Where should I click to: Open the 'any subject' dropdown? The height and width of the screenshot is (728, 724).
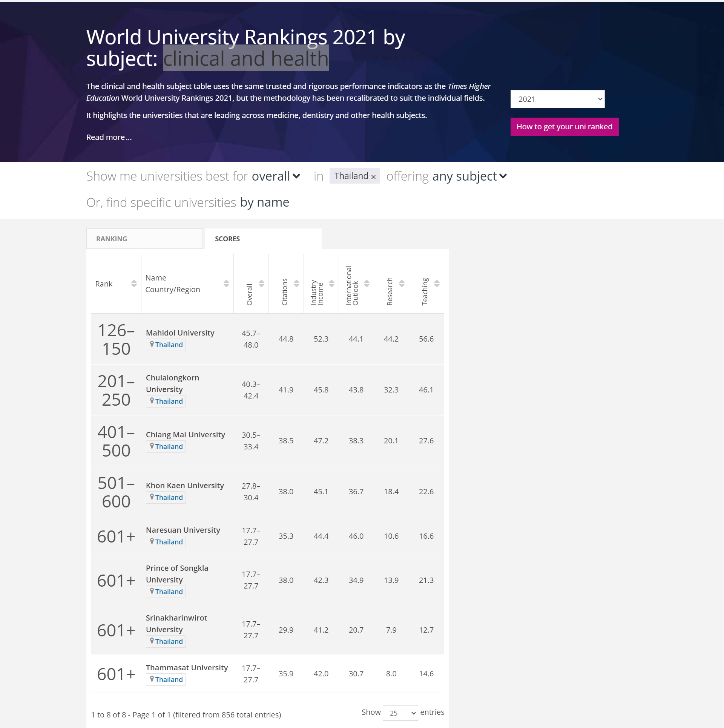point(470,176)
